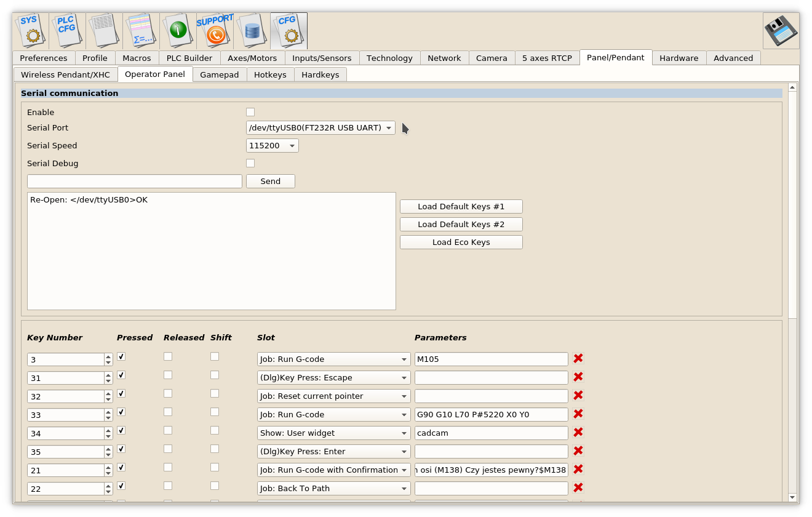Click the M105 parameters field
This screenshot has height=517, width=812.
(x=491, y=359)
